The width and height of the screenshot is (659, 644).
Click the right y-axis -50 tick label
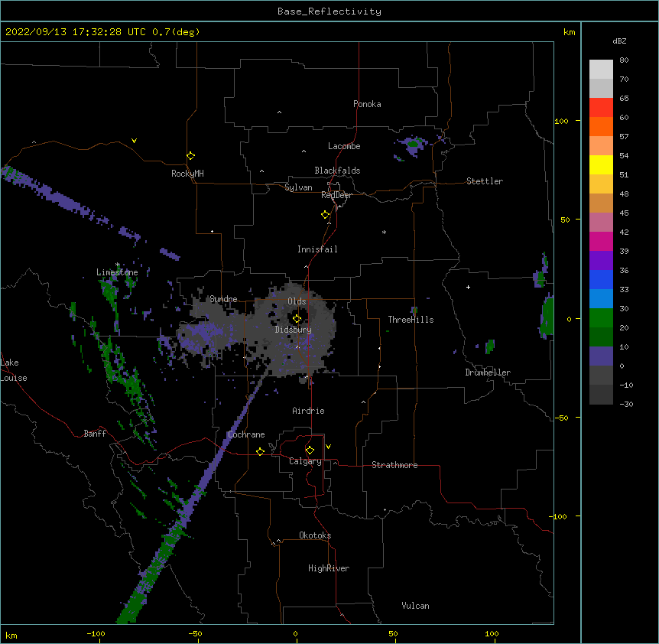(x=561, y=418)
